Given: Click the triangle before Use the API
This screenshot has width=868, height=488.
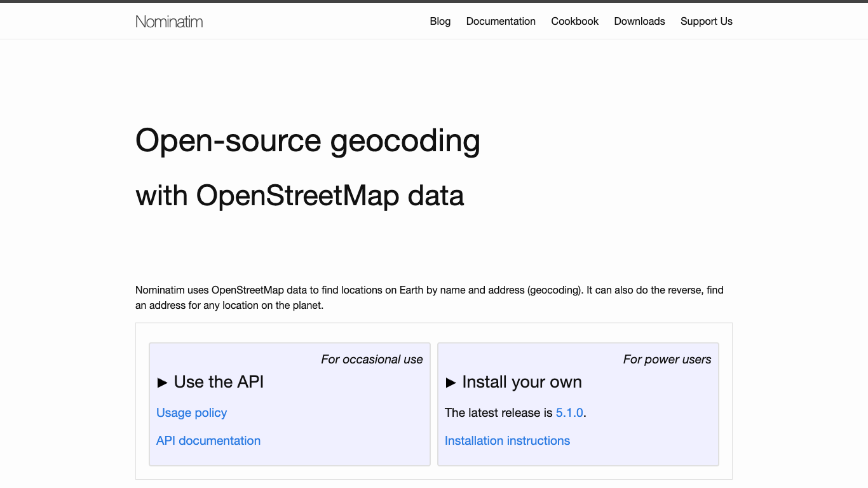Looking at the screenshot, I should click(x=162, y=383).
